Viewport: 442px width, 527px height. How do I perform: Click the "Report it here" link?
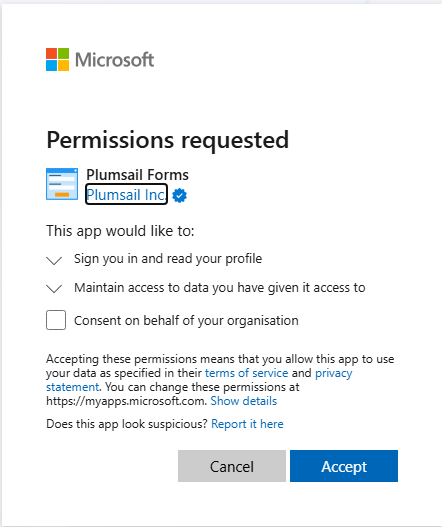247,424
